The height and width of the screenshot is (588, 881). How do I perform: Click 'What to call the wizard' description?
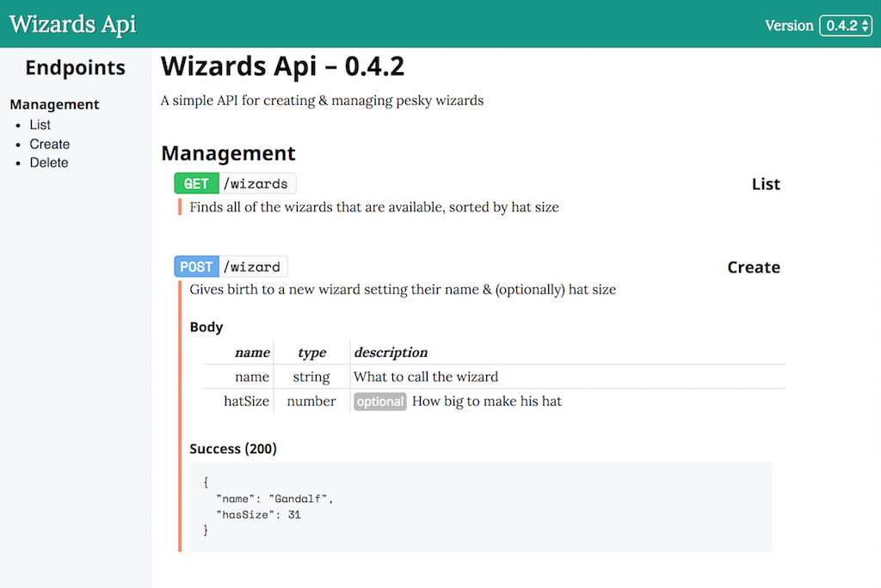[x=426, y=377]
